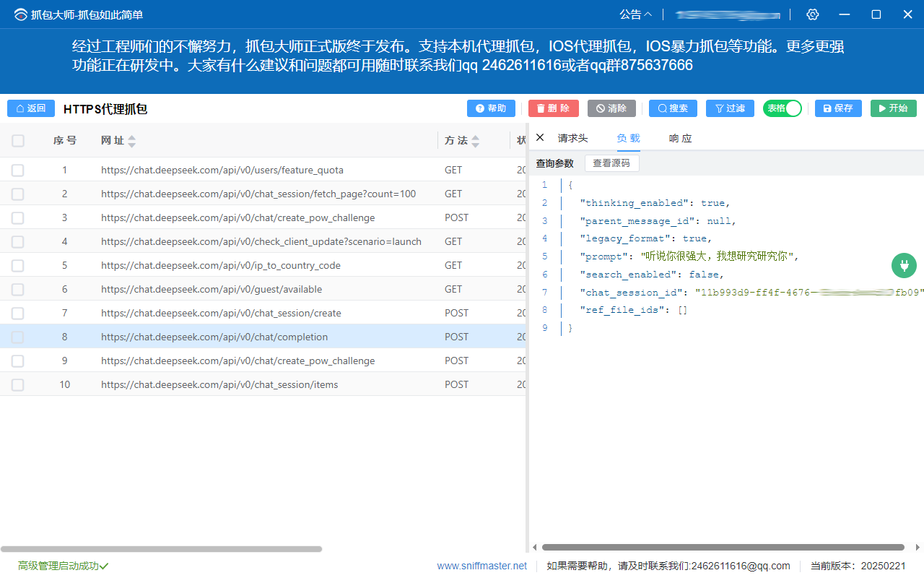Check the box for row 4 check_client_update
The image size is (924, 578).
coord(18,242)
